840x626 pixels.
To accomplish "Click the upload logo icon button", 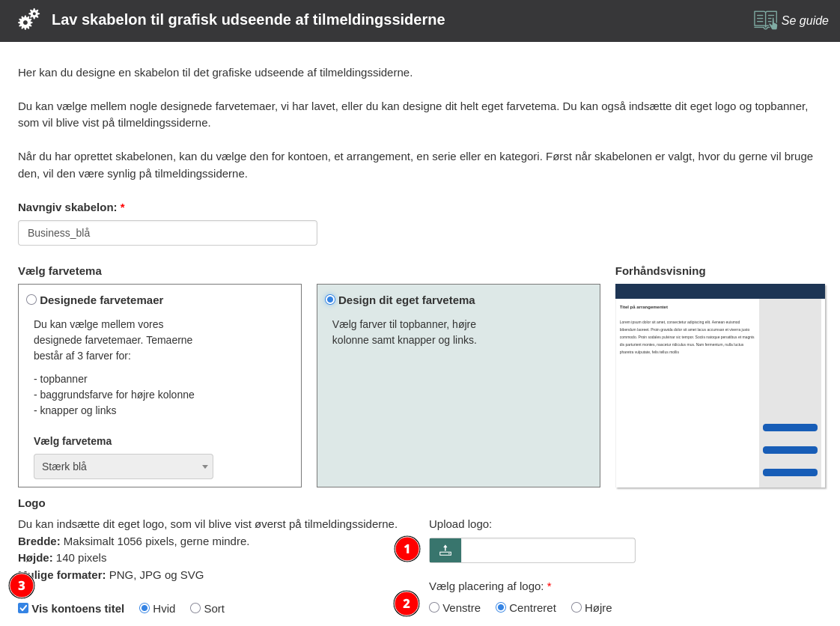I will [x=445, y=550].
